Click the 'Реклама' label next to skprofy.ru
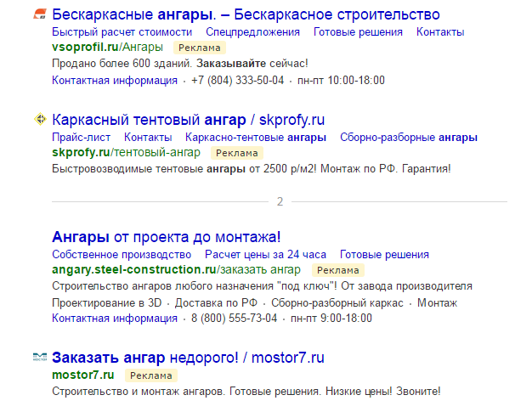 (x=237, y=153)
